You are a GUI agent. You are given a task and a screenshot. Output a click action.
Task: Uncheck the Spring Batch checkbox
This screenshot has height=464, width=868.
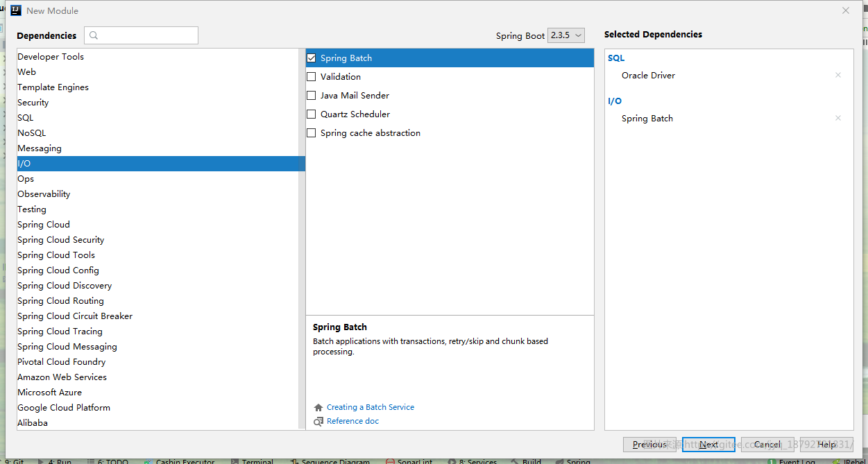point(312,58)
